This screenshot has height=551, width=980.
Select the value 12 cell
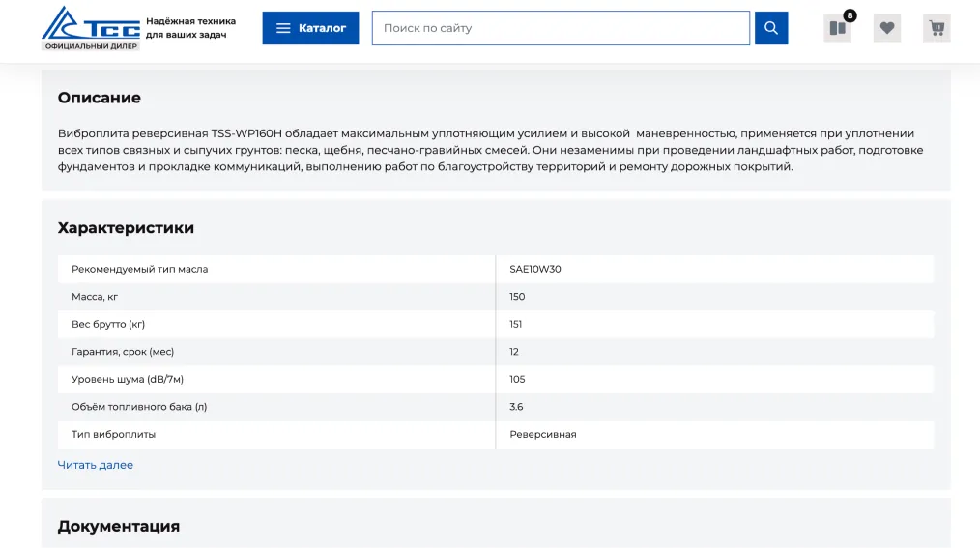[x=715, y=352]
